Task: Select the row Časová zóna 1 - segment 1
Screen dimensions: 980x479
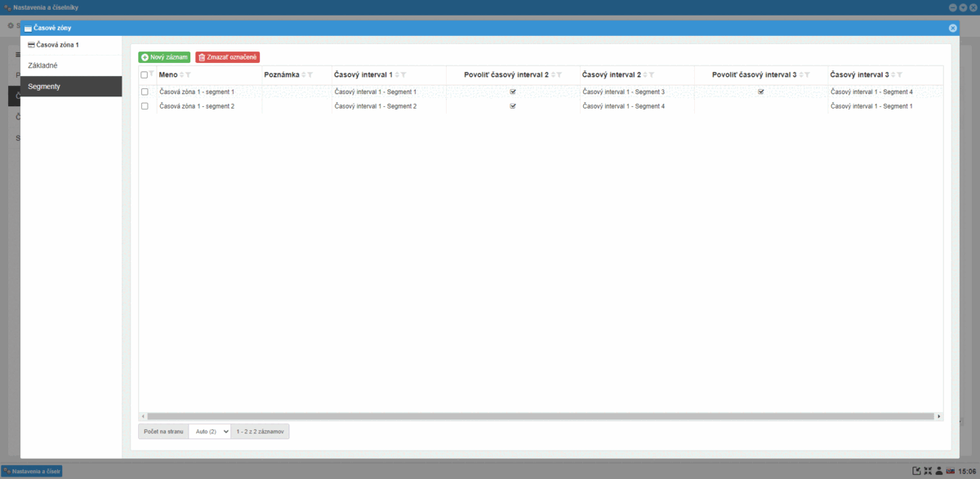Action: coord(145,92)
